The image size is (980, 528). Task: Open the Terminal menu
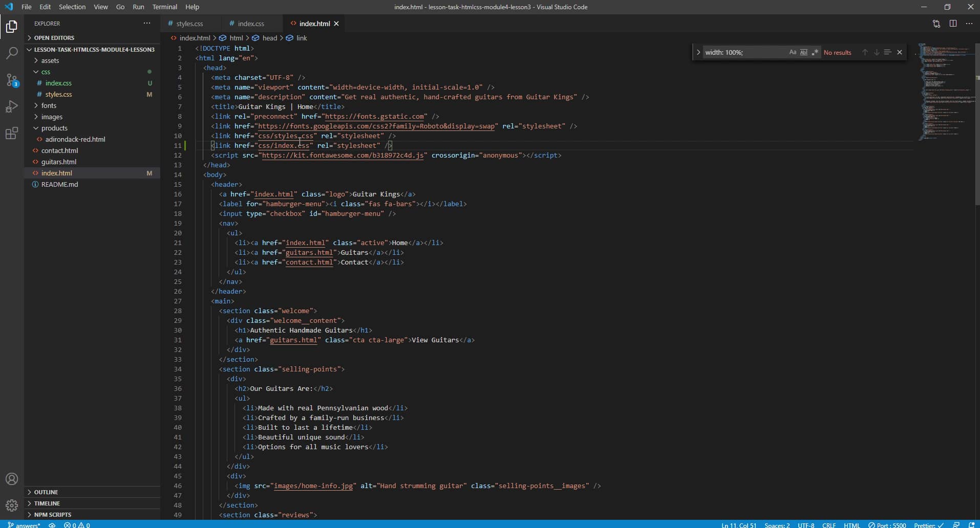pyautogui.click(x=164, y=7)
